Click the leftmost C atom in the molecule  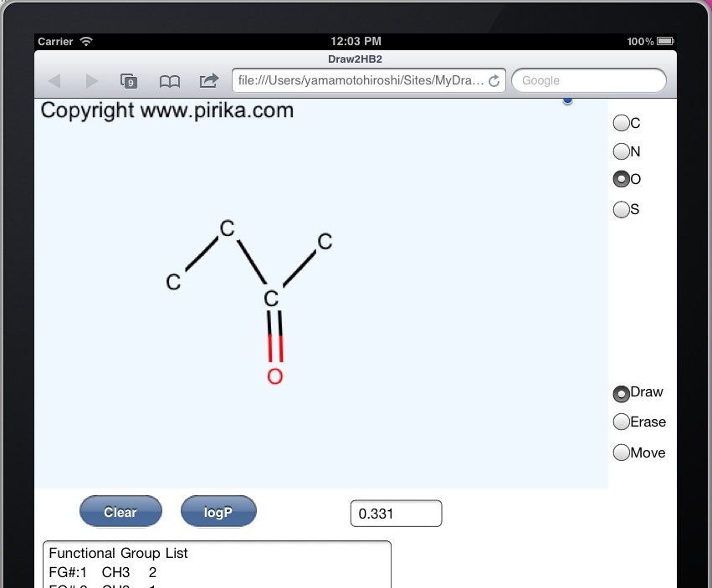(x=173, y=282)
